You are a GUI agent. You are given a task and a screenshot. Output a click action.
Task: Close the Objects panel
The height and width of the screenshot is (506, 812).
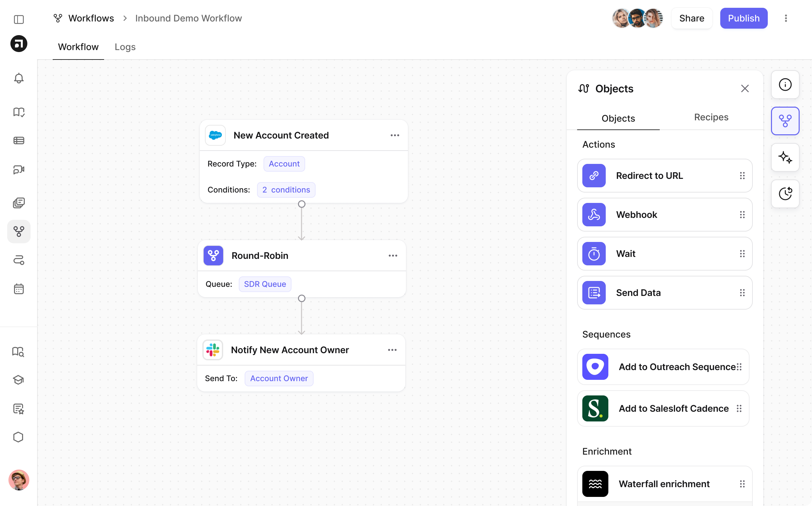tap(744, 89)
